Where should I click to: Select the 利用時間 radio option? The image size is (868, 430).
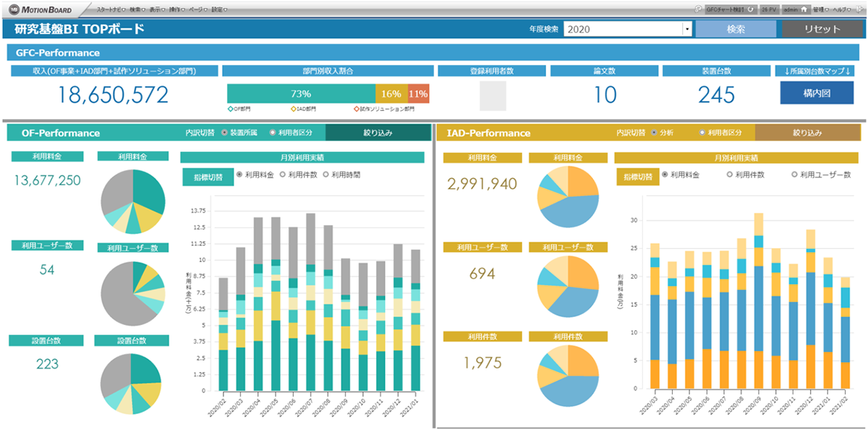tap(326, 174)
